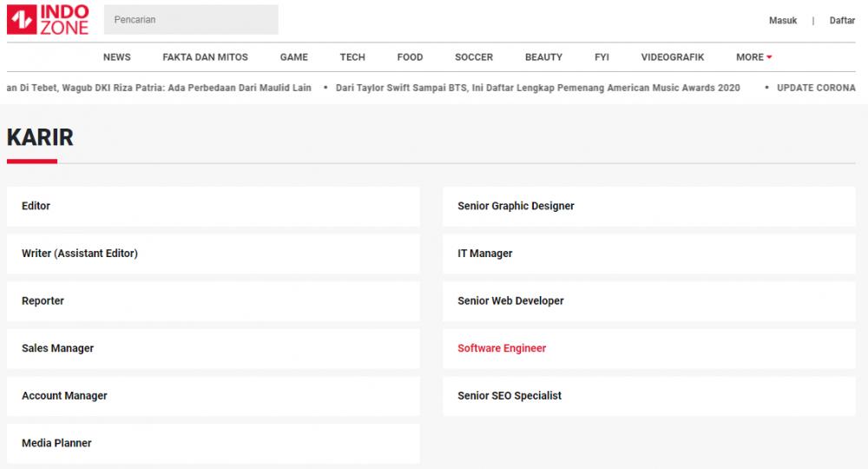
Task: View the Senior Graphic Designer vacancy
Action: coord(648,206)
